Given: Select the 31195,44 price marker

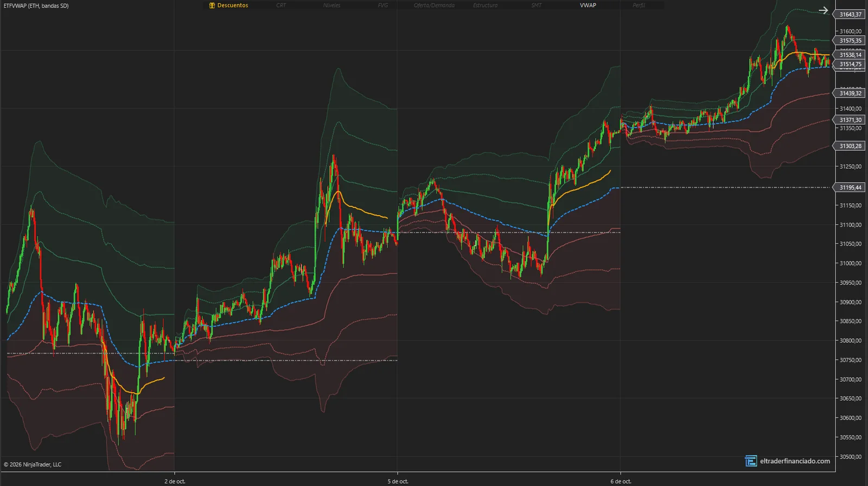Looking at the screenshot, I should tap(850, 187).
